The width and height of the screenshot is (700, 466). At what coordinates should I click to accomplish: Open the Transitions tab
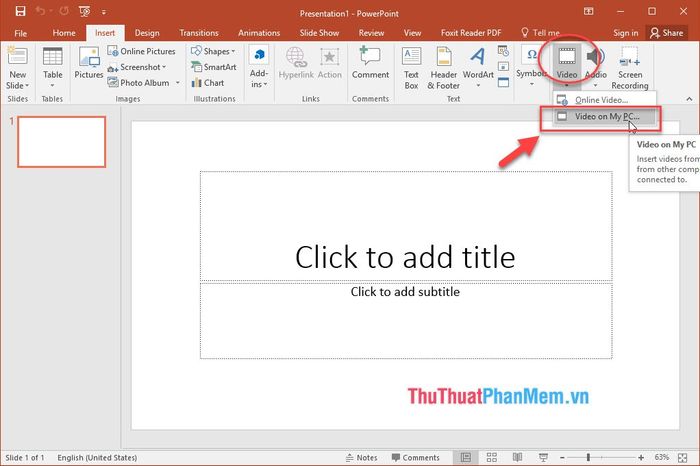pyautogui.click(x=199, y=33)
